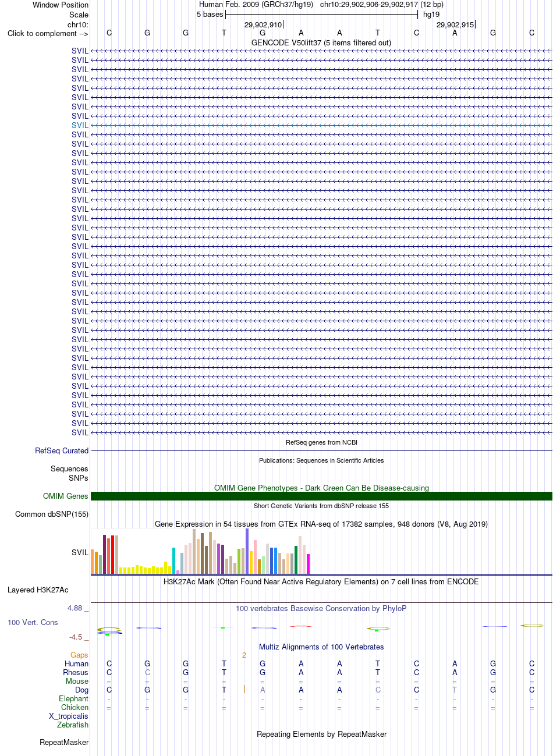Click the -4.5 PhyloP lower scale value
Viewport: 553px width, 756px height.
pyautogui.click(x=76, y=637)
